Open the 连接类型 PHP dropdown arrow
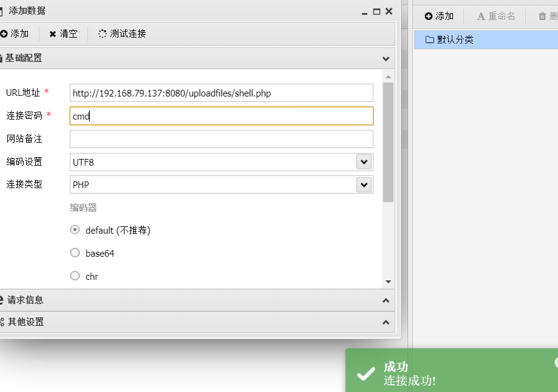558x392 pixels. [364, 185]
